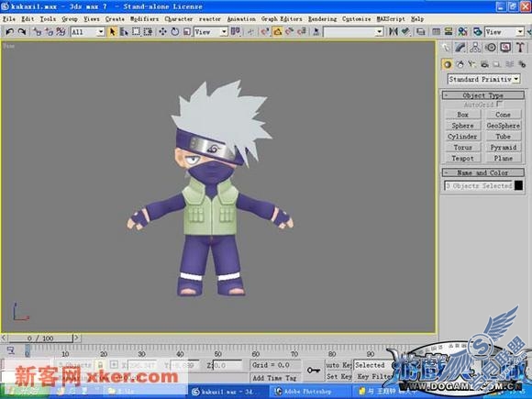
Task: Click the Torus primitive button
Action: [462, 148]
